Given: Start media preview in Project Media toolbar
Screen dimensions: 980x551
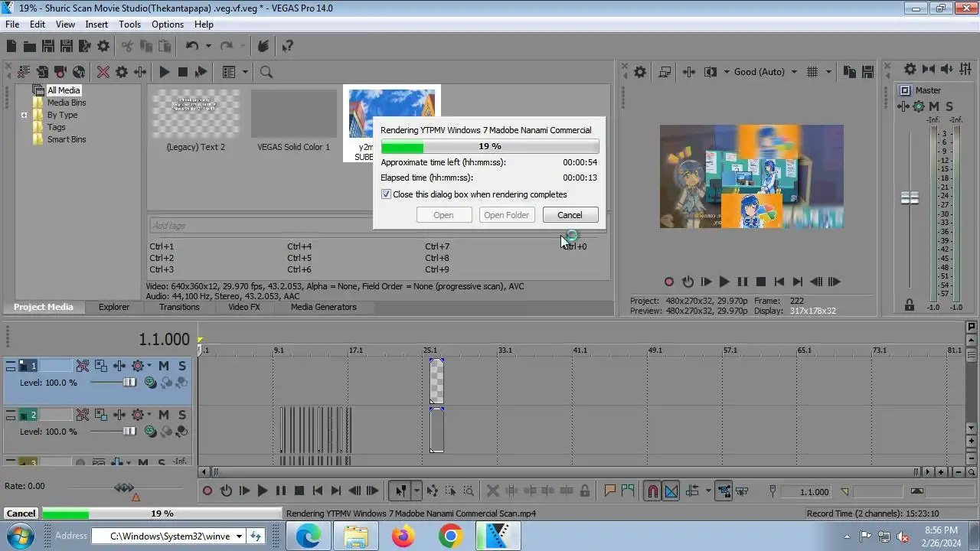Looking at the screenshot, I should (164, 72).
